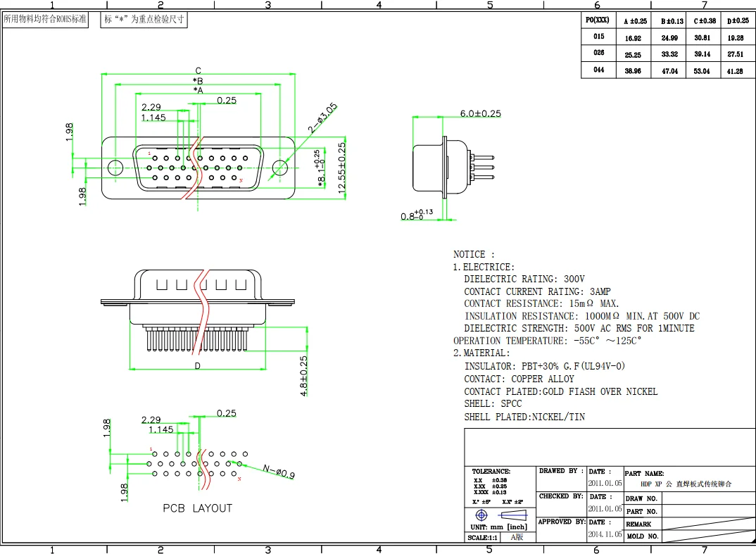Image resolution: width=756 pixels, height=554 pixels.
Task: Click the 2-ø3.05 hole diameter callout
Action: (323, 118)
